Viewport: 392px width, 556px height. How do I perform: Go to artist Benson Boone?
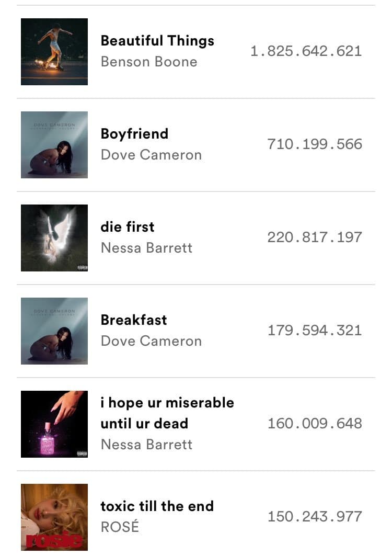pos(149,62)
